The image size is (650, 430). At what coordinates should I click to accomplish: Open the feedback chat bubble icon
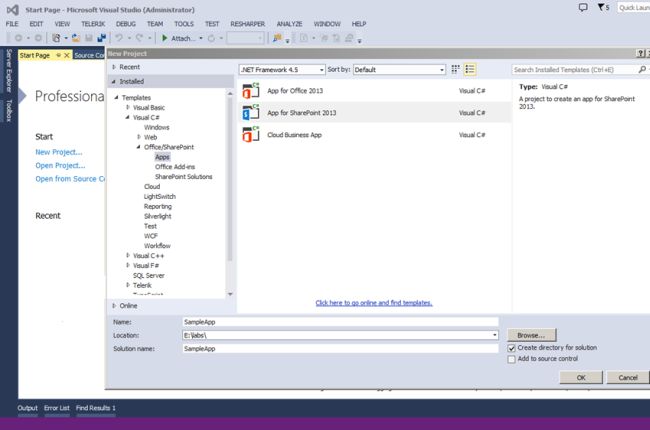click(583, 7)
